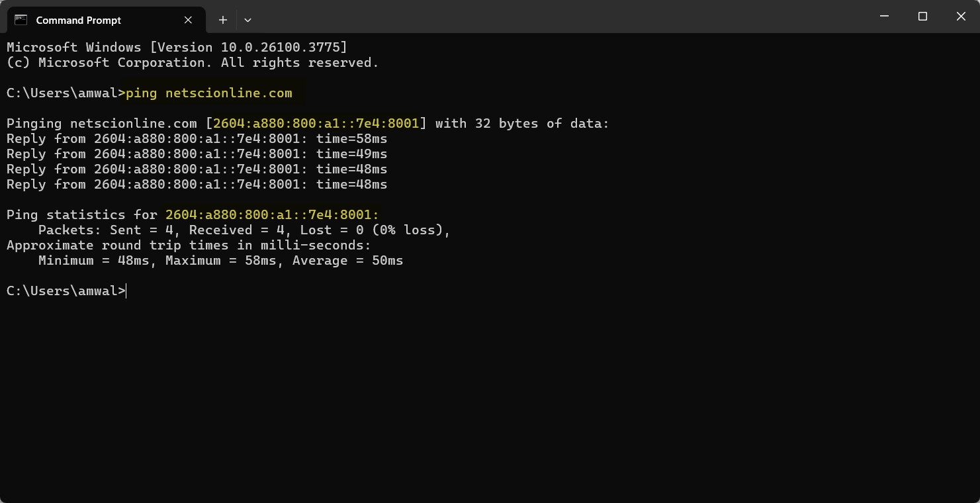980x503 pixels.
Task: Click the Microsoft Windows version line
Action: [175, 47]
